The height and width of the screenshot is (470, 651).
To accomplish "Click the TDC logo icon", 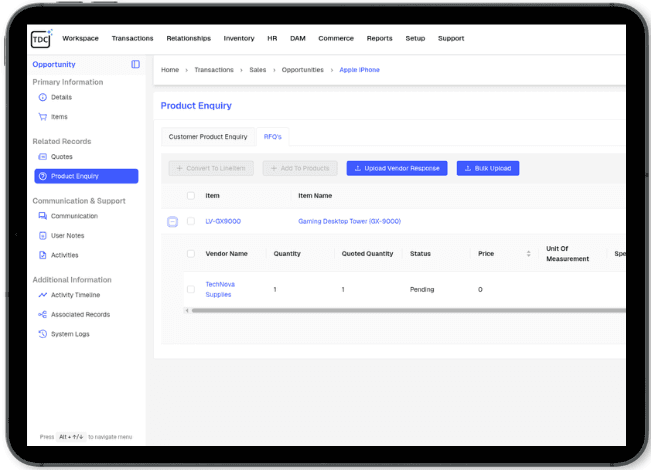I will (x=41, y=39).
